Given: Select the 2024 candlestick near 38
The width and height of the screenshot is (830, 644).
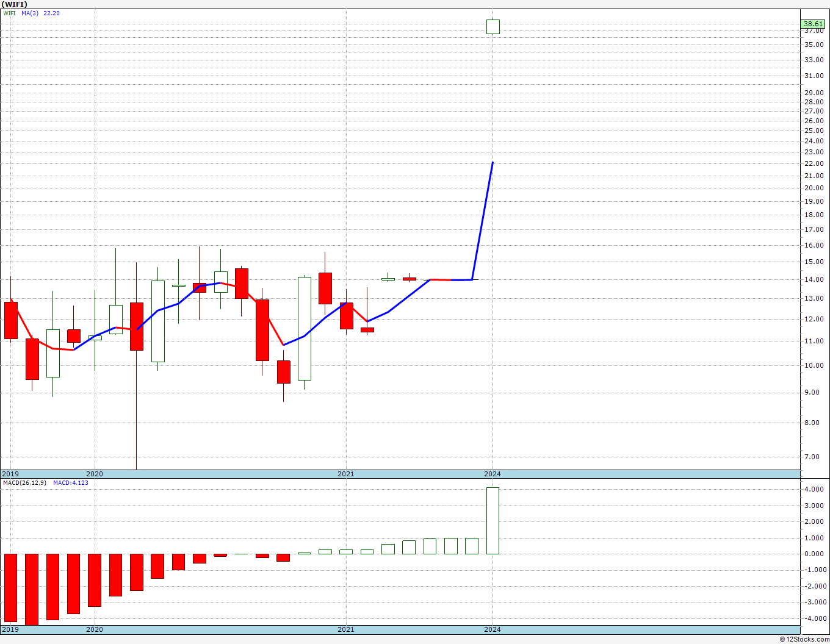Looking at the screenshot, I should click(x=493, y=27).
